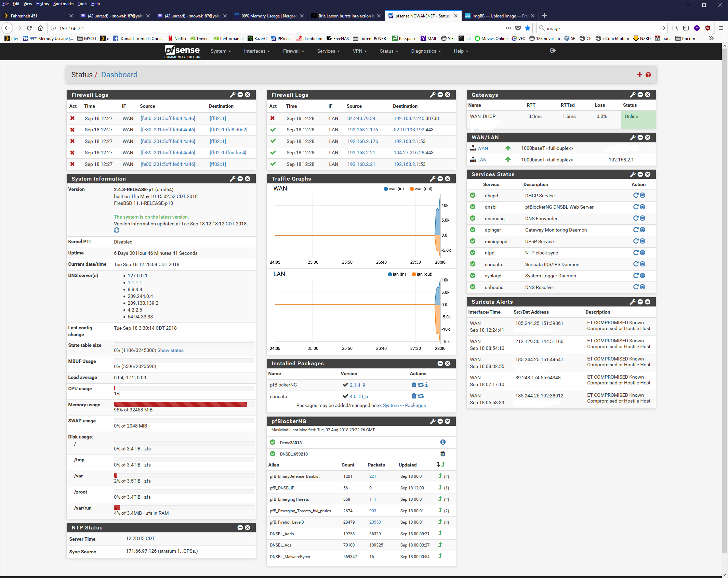Open Gateways widget wrench settings
The image size is (728, 578).
[x=633, y=95]
